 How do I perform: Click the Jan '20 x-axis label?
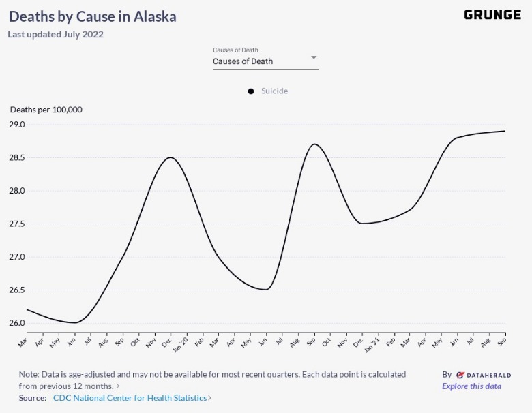coord(181,343)
